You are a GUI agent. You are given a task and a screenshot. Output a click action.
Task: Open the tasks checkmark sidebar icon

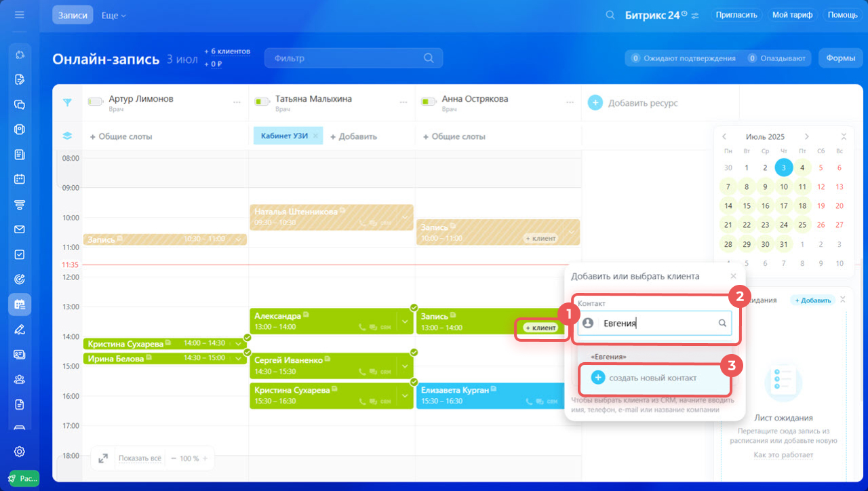(x=19, y=254)
